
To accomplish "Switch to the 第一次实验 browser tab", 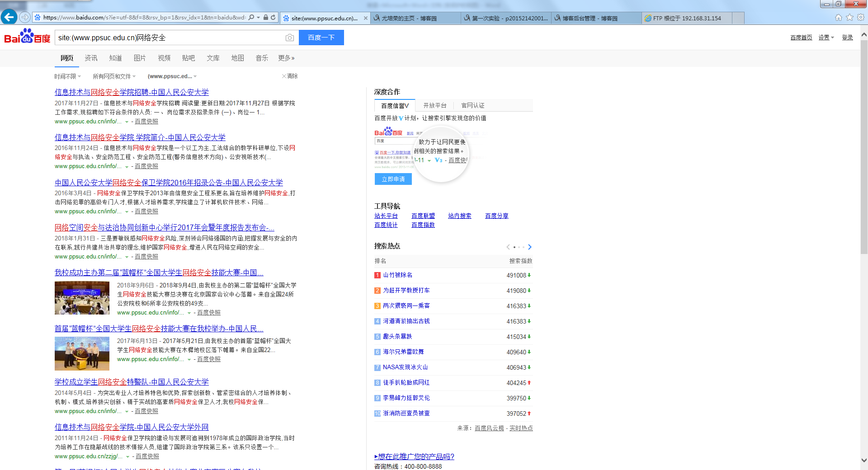I will (506, 18).
